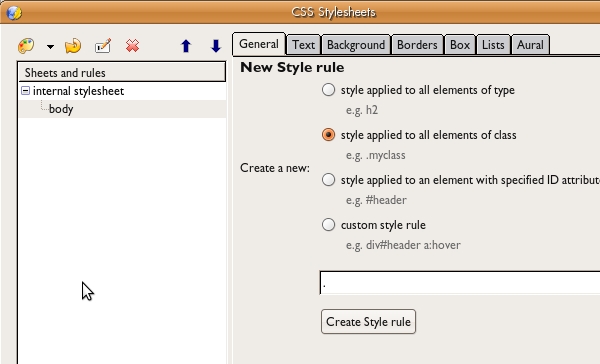Screen dimensions: 600x364
Task: Collapse the internal stylesheet tree node
Action: point(25,91)
